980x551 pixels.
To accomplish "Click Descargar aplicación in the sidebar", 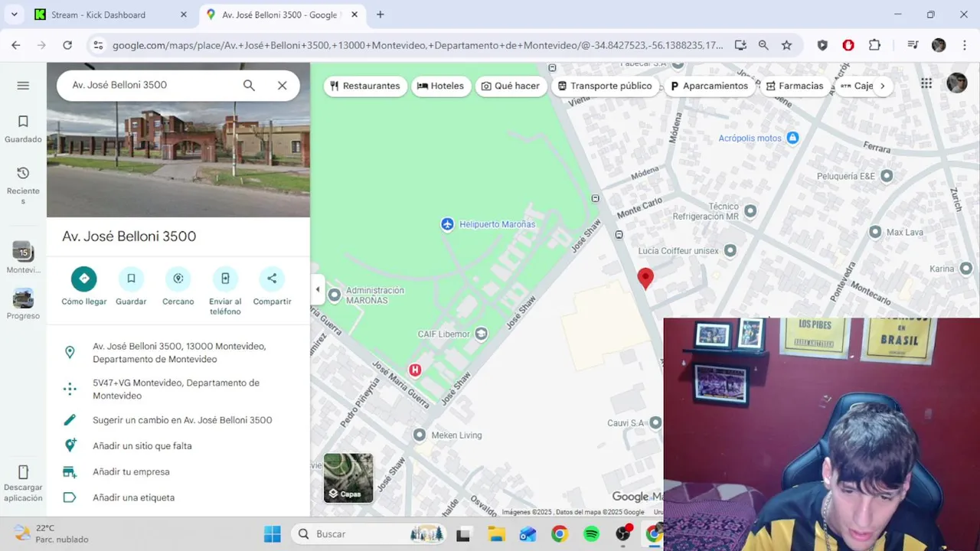I will tap(23, 484).
